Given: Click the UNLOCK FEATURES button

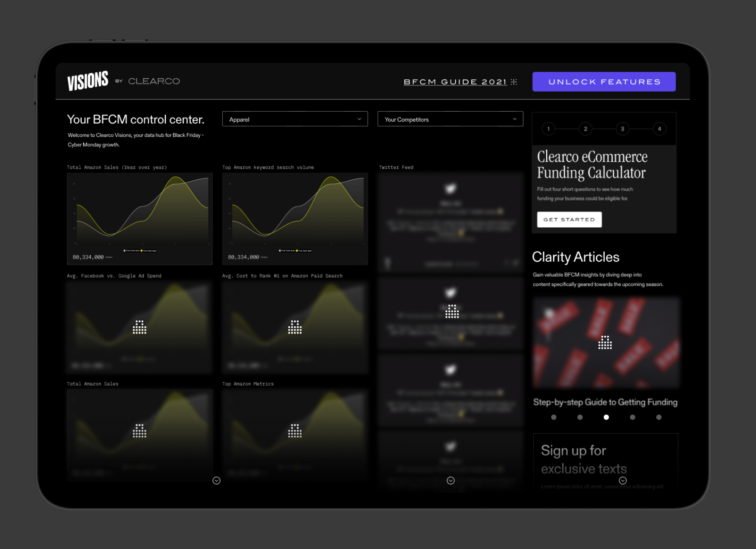Looking at the screenshot, I should point(604,82).
